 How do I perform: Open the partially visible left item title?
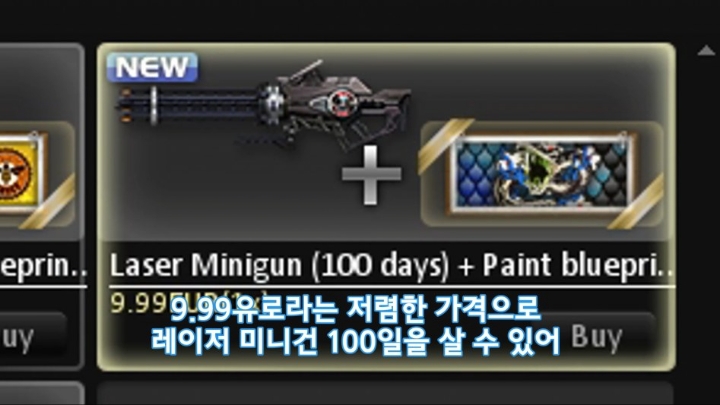(43, 267)
